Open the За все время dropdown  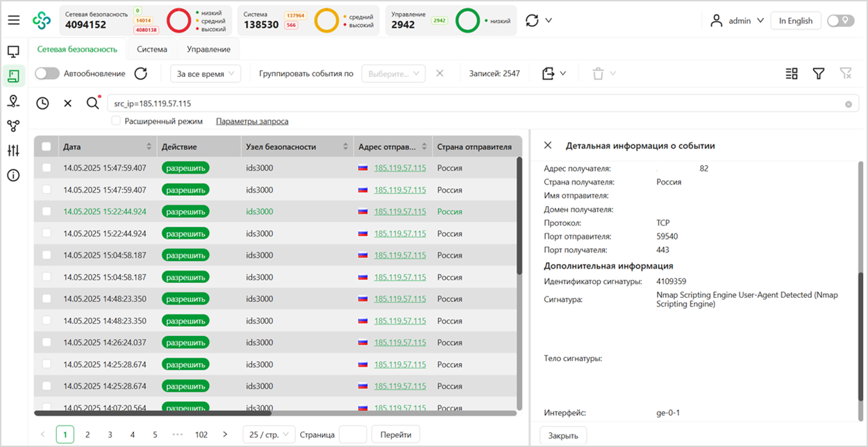click(x=206, y=73)
